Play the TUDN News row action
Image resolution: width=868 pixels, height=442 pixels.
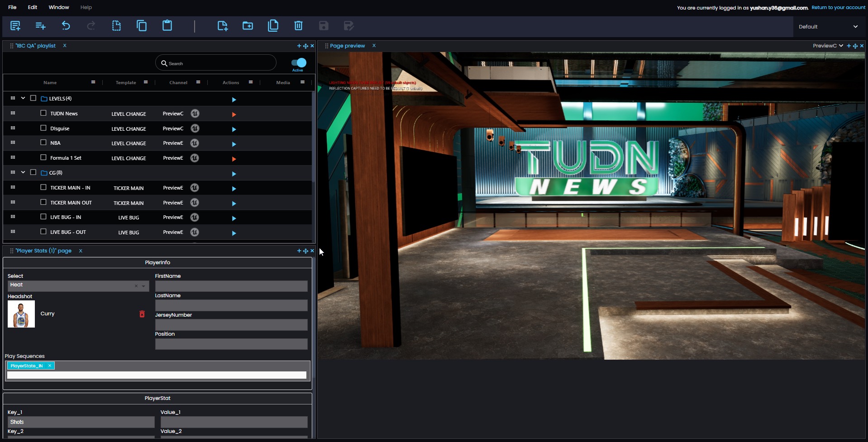tap(234, 114)
